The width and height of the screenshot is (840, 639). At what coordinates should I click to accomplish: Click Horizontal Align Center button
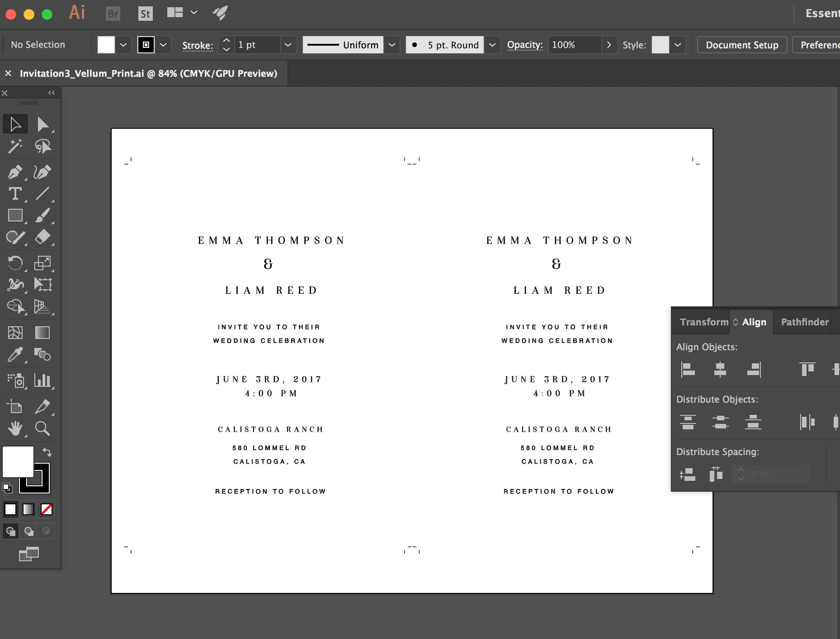point(720,369)
